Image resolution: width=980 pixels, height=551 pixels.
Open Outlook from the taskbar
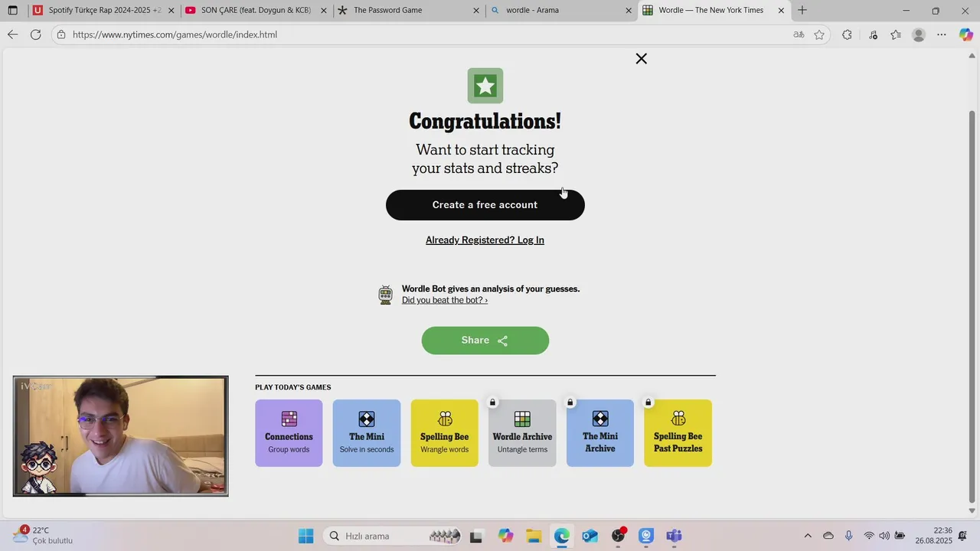tap(590, 536)
